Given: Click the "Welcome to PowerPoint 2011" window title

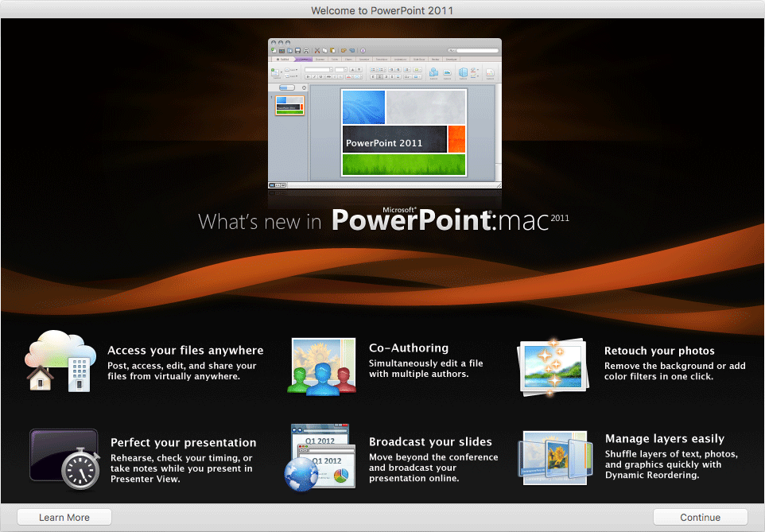Looking at the screenshot, I should [382, 10].
